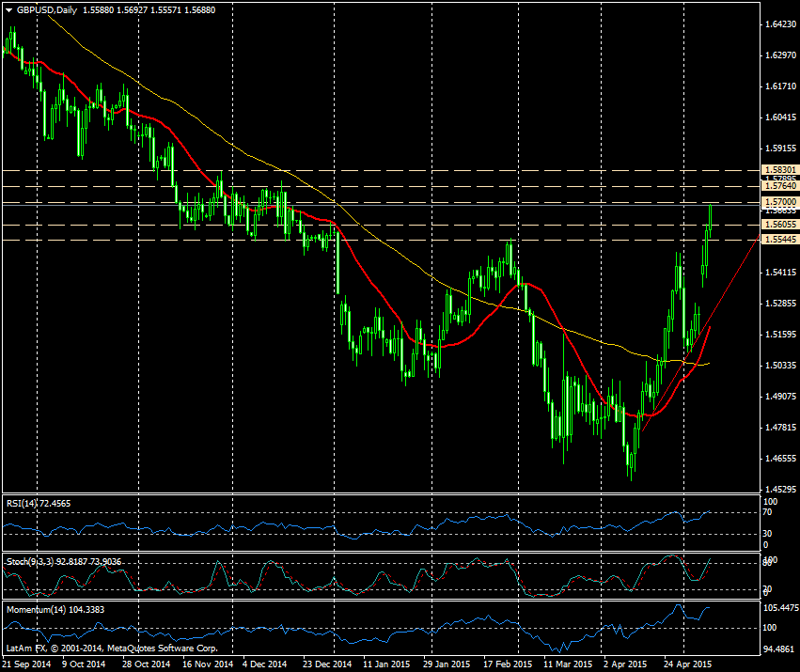
Task: Select the 1.55445 horizontal level price label
Action: point(777,241)
